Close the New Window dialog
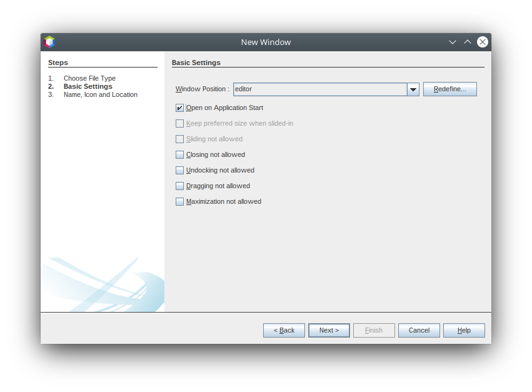Image resolution: width=532 pixels, height=392 pixels. 483,42
